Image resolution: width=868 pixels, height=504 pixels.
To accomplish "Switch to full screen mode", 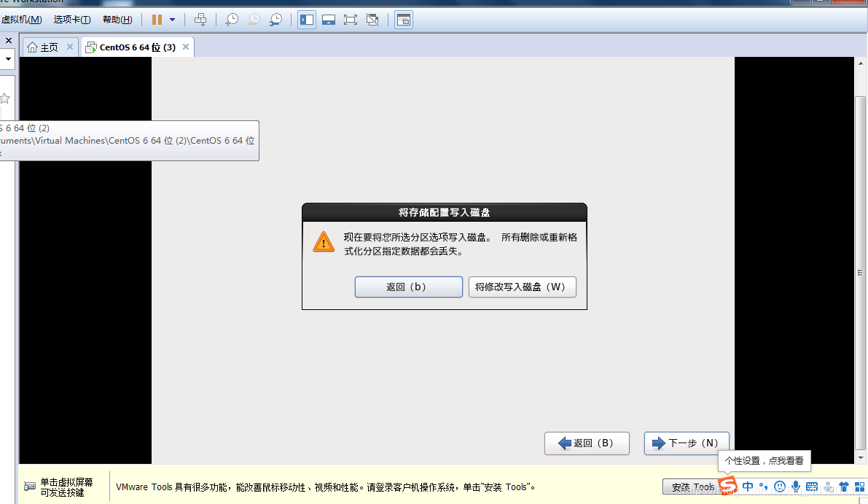I will click(x=351, y=20).
